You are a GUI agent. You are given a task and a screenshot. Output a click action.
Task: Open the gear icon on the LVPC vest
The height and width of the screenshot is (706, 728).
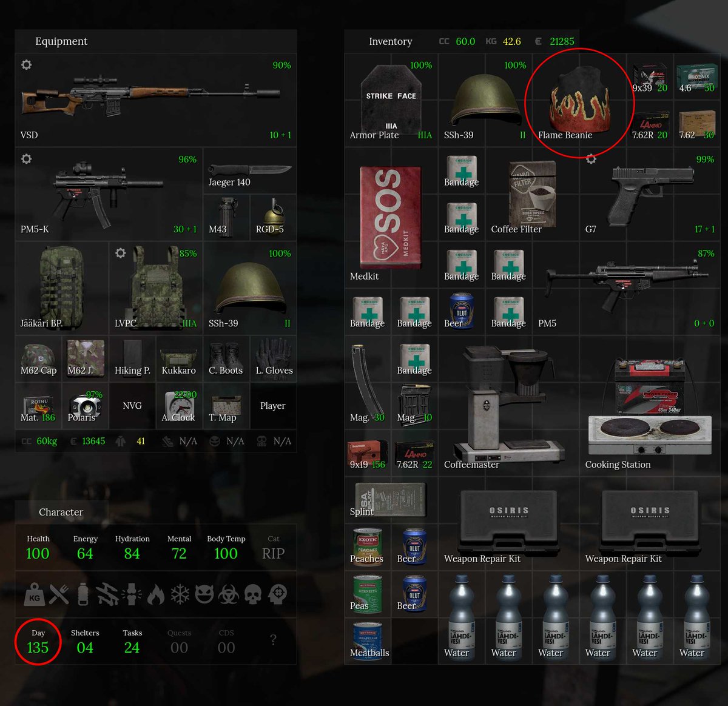click(x=121, y=252)
